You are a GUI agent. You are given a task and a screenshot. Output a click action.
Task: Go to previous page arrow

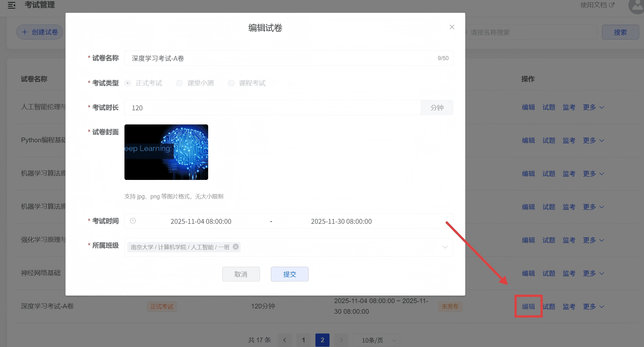click(285, 340)
